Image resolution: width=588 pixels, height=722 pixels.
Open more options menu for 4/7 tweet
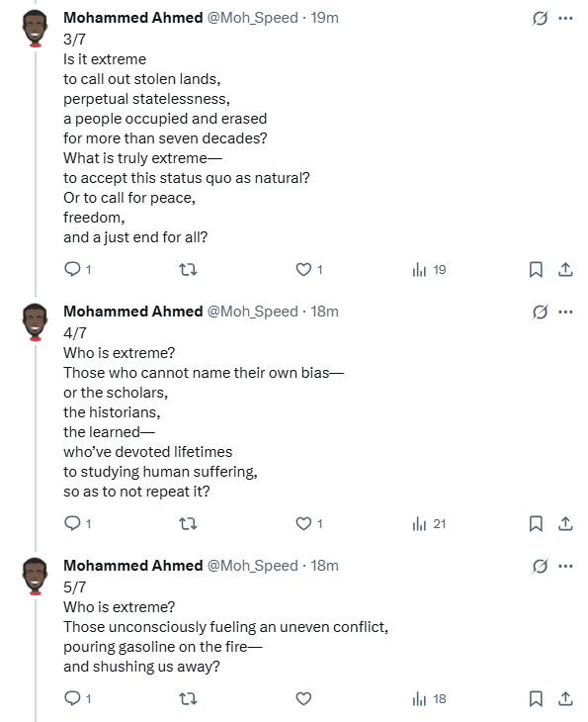point(565,313)
